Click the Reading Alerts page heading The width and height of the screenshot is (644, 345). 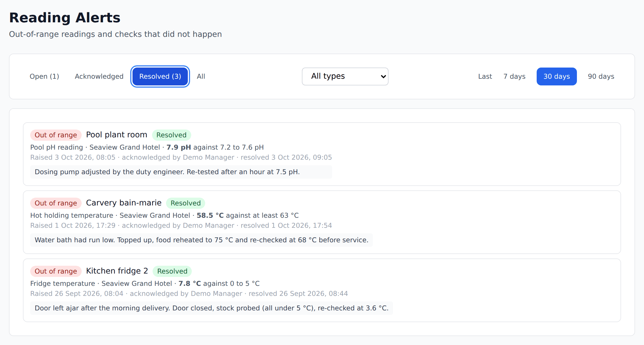pyautogui.click(x=65, y=18)
